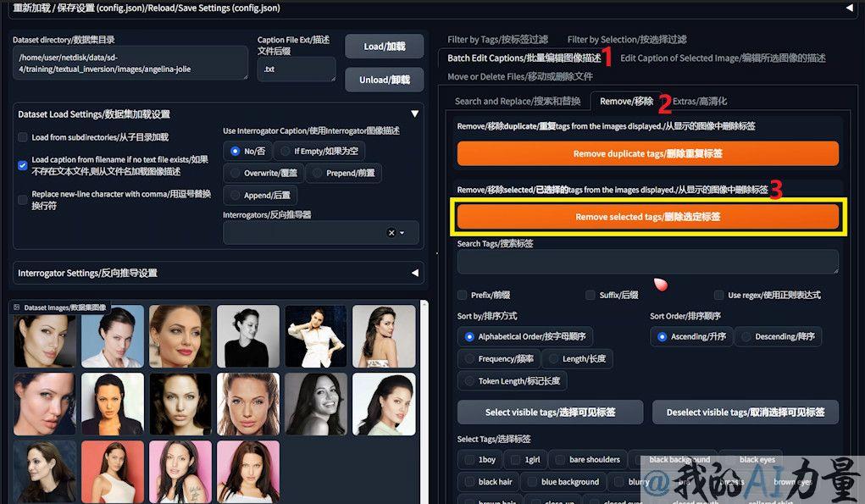The height and width of the screenshot is (504, 865).
Task: Choose Ascending sort order
Action: (662, 336)
